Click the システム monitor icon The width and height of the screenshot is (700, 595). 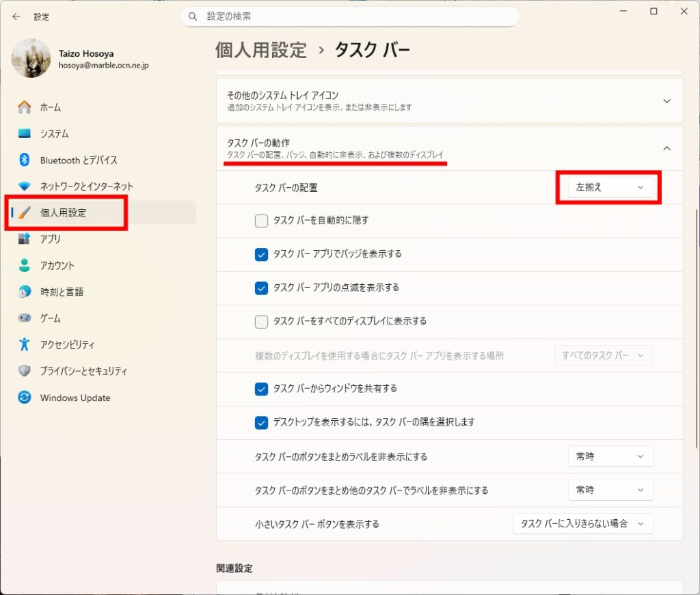[x=25, y=134]
